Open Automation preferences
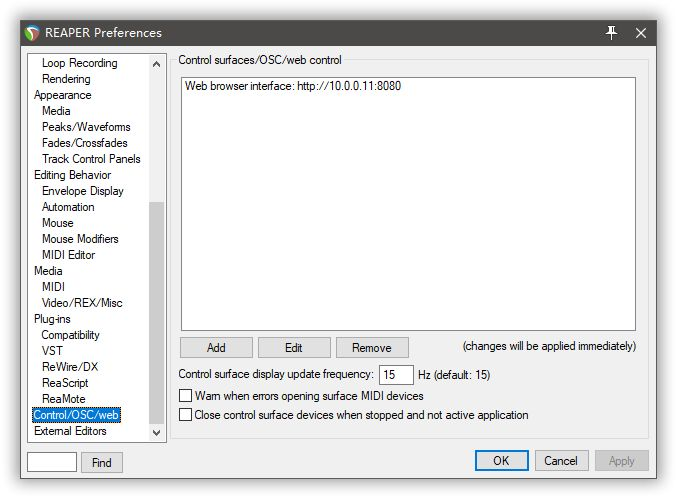 pyautogui.click(x=68, y=207)
